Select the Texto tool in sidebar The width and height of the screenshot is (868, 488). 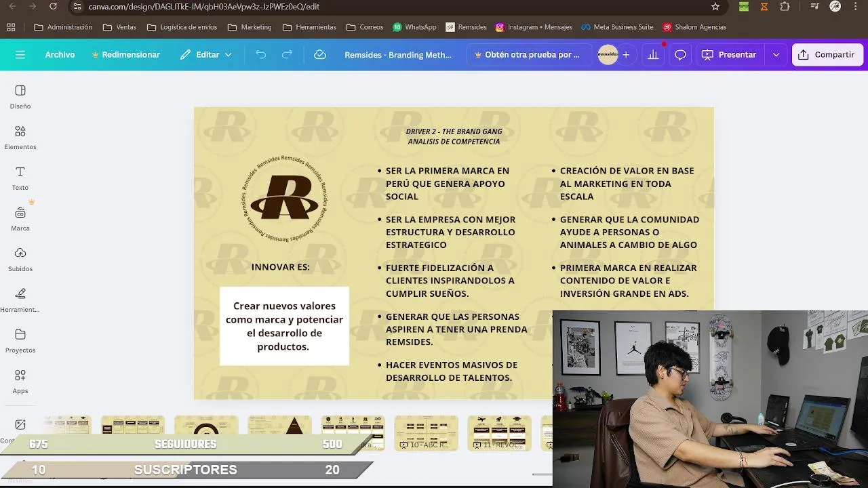click(20, 178)
